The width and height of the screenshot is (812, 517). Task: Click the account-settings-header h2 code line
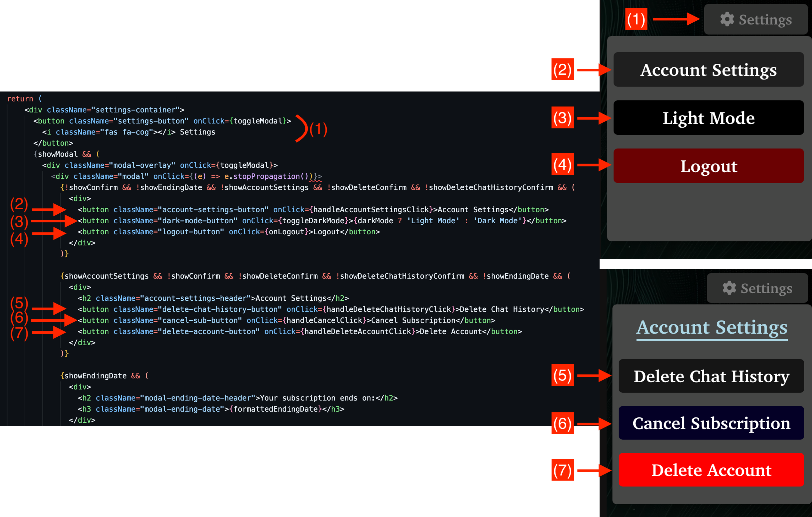click(x=213, y=298)
